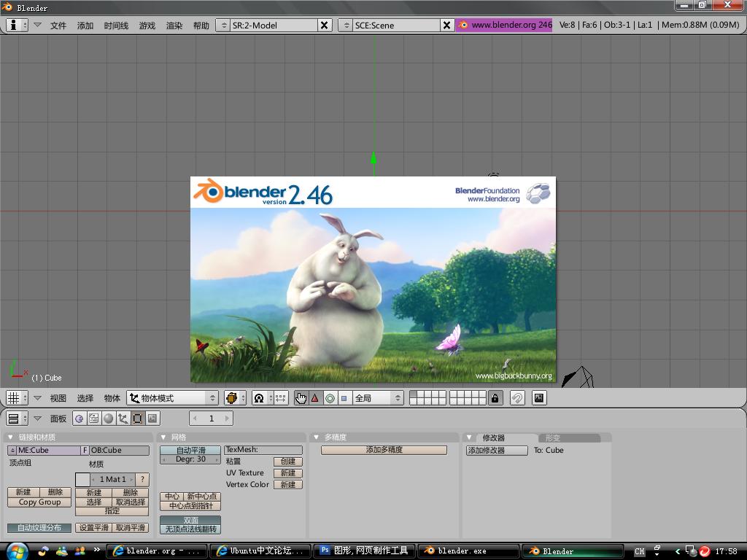Click 新建 next to UV Texture
Image resolution: width=747 pixels, height=560 pixels.
click(x=287, y=472)
